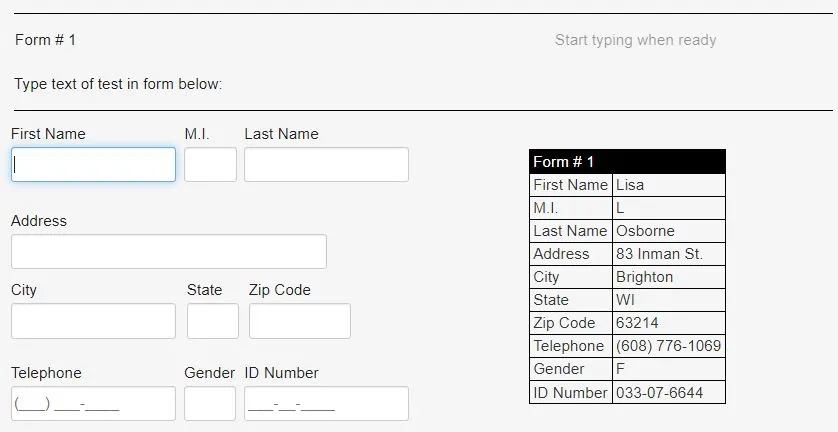Screen dimensions: 838x432
Task: Click the '(608) 776-1069' phone cell
Action: [x=669, y=346]
